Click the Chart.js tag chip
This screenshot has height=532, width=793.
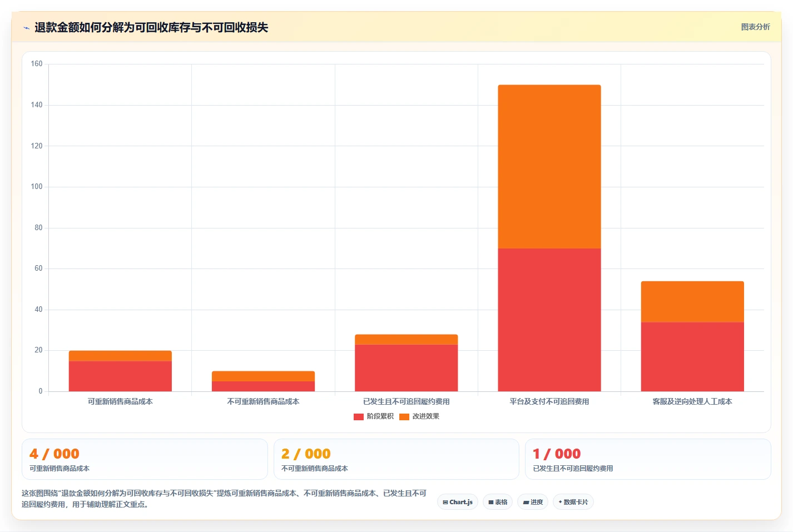click(458, 502)
